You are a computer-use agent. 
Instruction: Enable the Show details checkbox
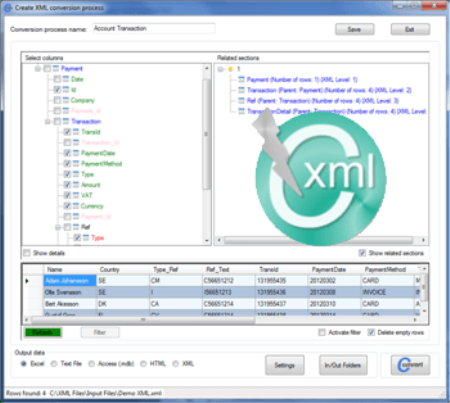[27, 253]
